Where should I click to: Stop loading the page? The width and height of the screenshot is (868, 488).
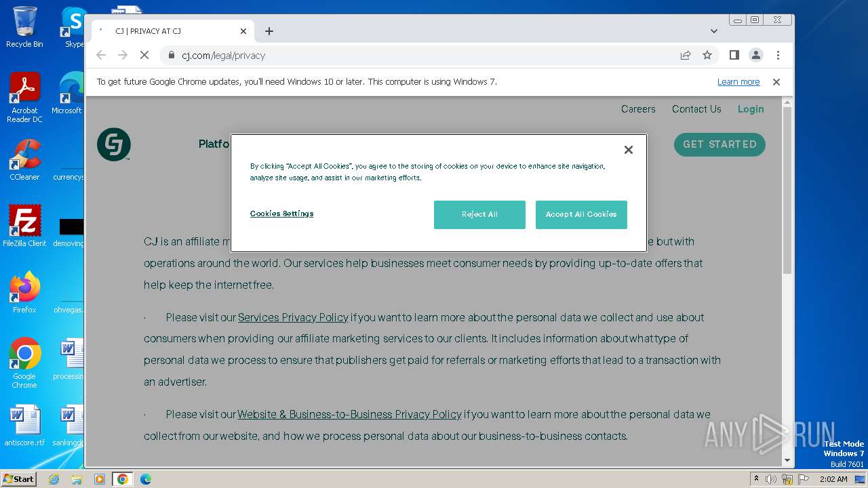point(144,55)
